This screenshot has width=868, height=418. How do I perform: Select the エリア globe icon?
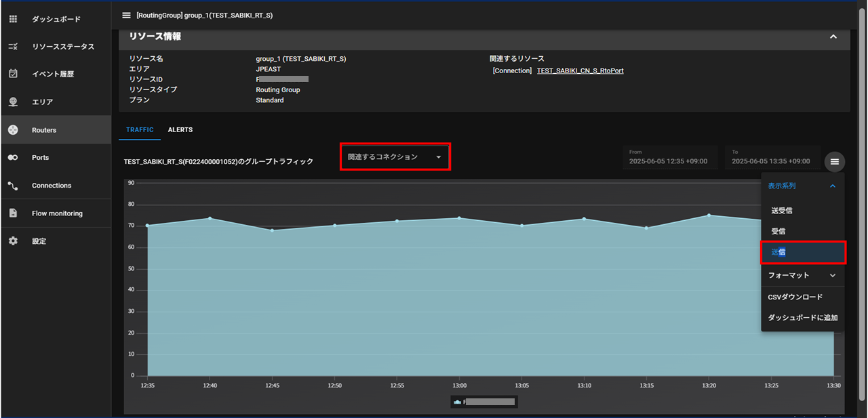[13, 102]
